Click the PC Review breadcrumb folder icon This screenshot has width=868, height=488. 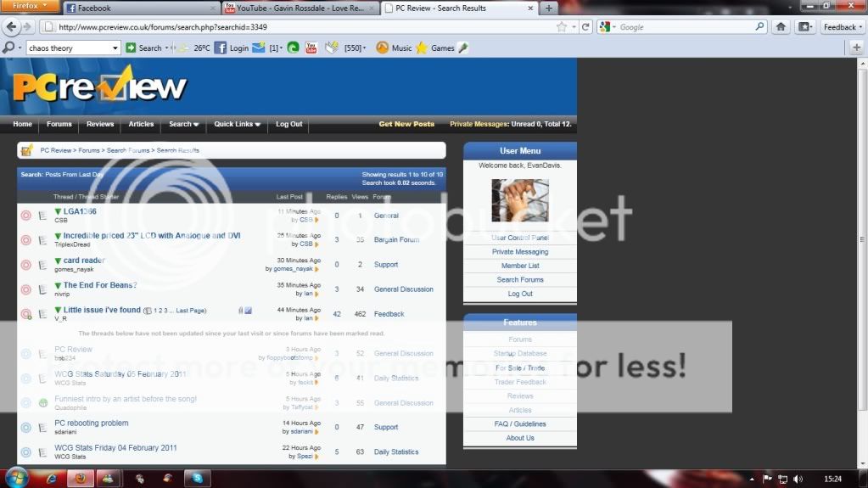point(26,150)
